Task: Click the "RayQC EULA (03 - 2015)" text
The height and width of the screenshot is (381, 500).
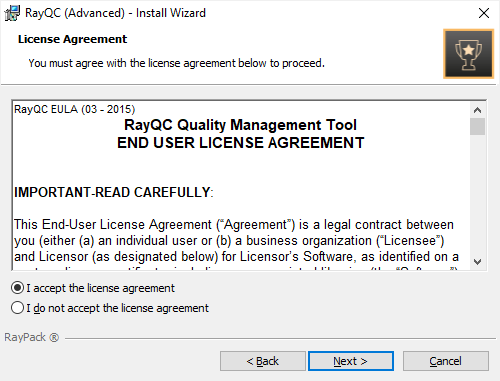Action: click(74, 109)
